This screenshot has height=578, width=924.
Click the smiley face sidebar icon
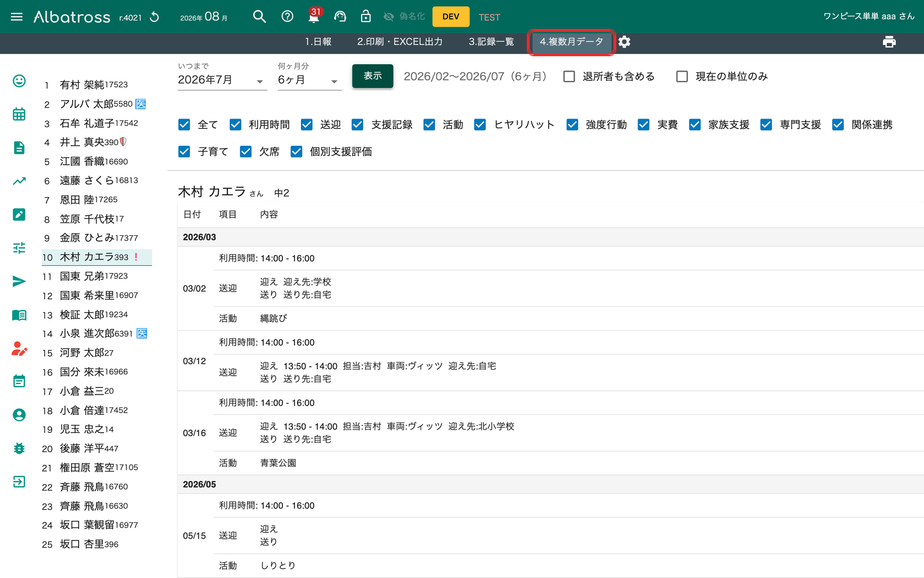pos(19,81)
